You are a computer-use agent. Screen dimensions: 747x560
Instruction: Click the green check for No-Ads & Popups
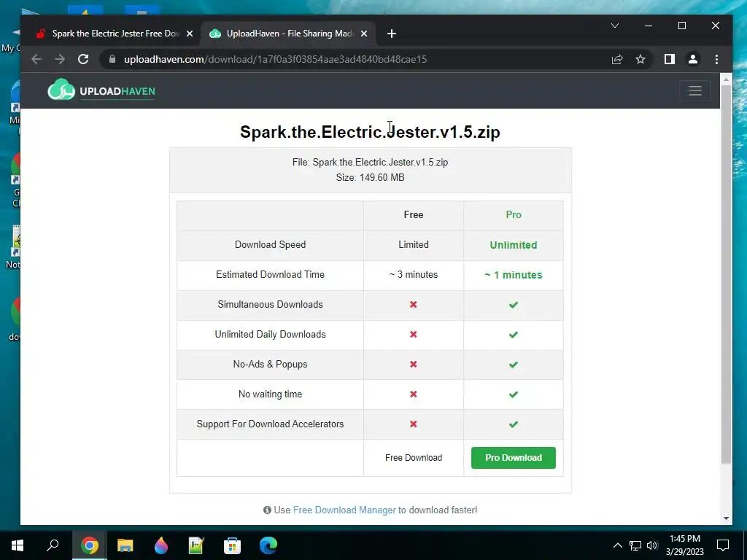(514, 365)
